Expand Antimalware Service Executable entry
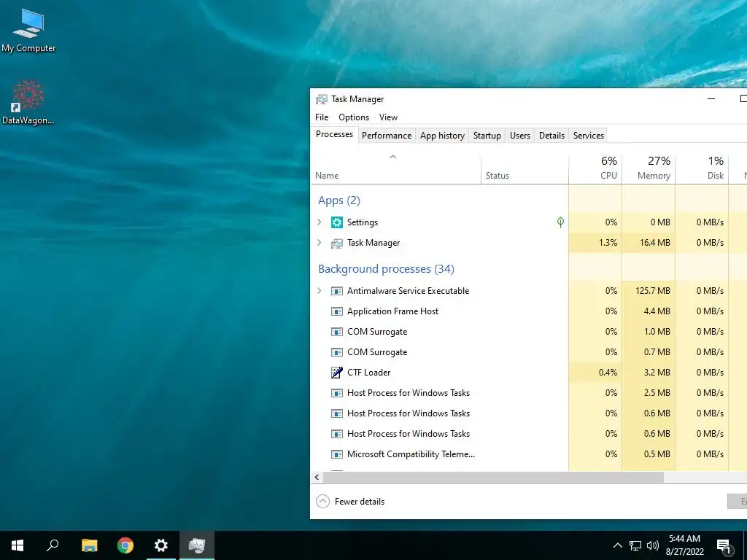Screen dimensions: 747x560 [x=320, y=291]
